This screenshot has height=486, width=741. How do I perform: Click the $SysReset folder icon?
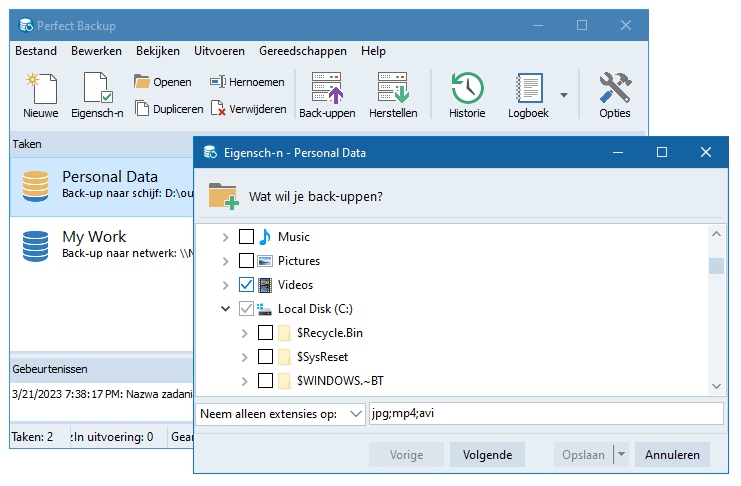pos(284,357)
